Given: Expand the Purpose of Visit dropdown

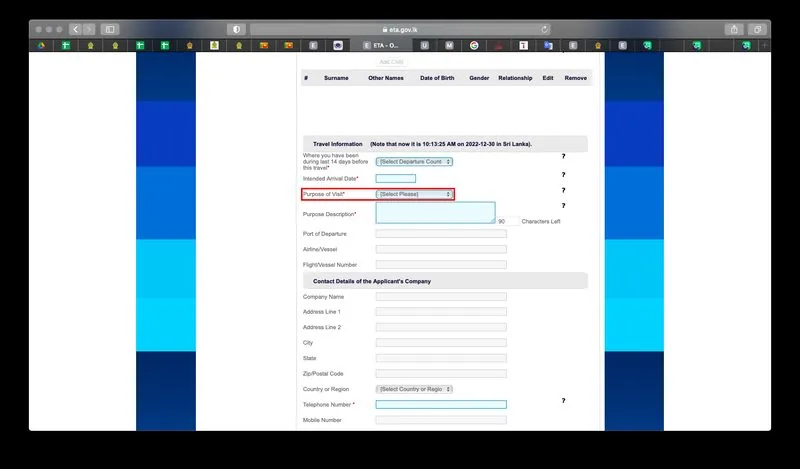Looking at the screenshot, I should [414, 194].
